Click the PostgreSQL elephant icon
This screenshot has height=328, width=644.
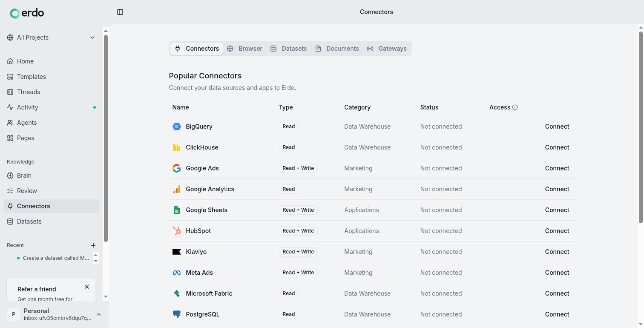pyautogui.click(x=177, y=314)
